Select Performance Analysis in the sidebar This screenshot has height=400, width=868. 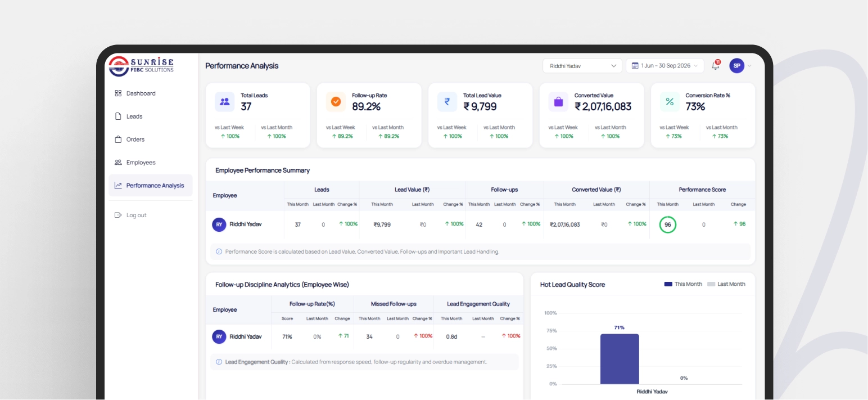[151, 186]
